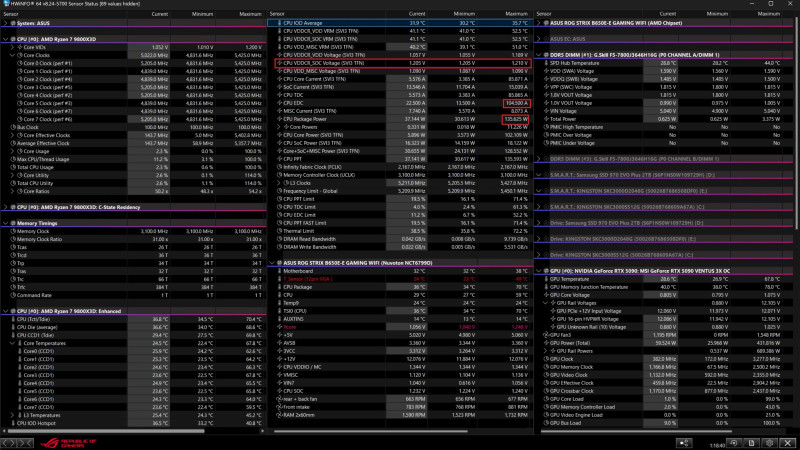Image resolution: width=800 pixels, height=450 pixels.
Task: Expand the ASUS EC: ASUS group
Action: pyautogui.click(x=539, y=39)
